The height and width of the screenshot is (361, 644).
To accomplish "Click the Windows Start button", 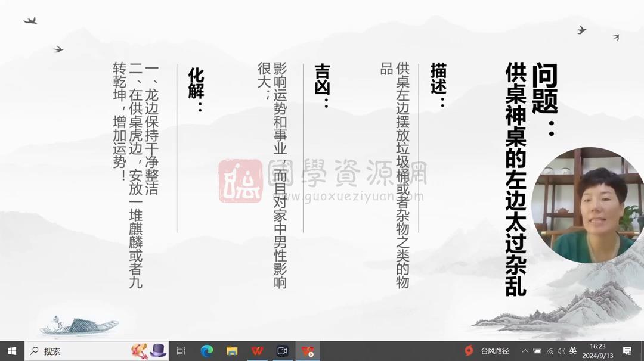I will click(11, 351).
